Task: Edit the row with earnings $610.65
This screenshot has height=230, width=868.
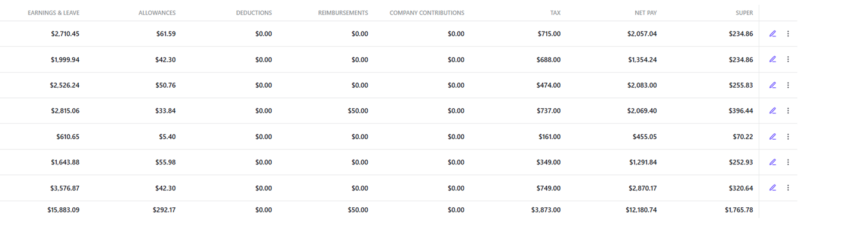Action: click(x=772, y=136)
